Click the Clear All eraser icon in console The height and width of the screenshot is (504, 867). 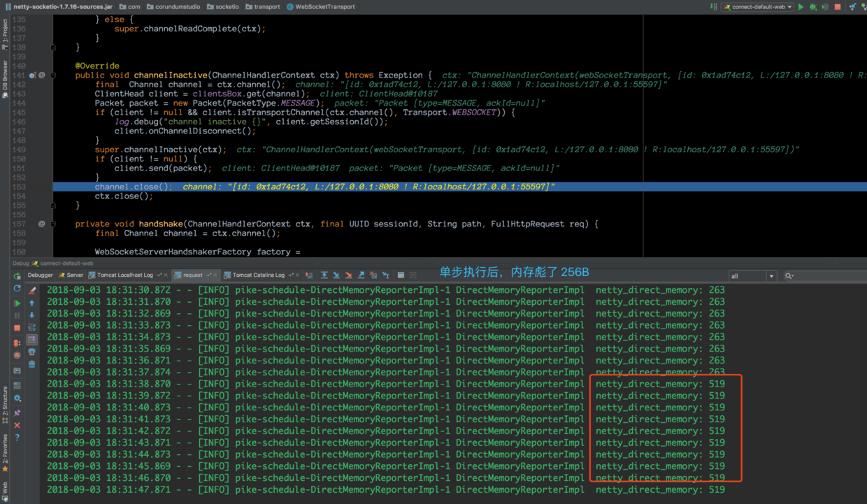click(32, 290)
